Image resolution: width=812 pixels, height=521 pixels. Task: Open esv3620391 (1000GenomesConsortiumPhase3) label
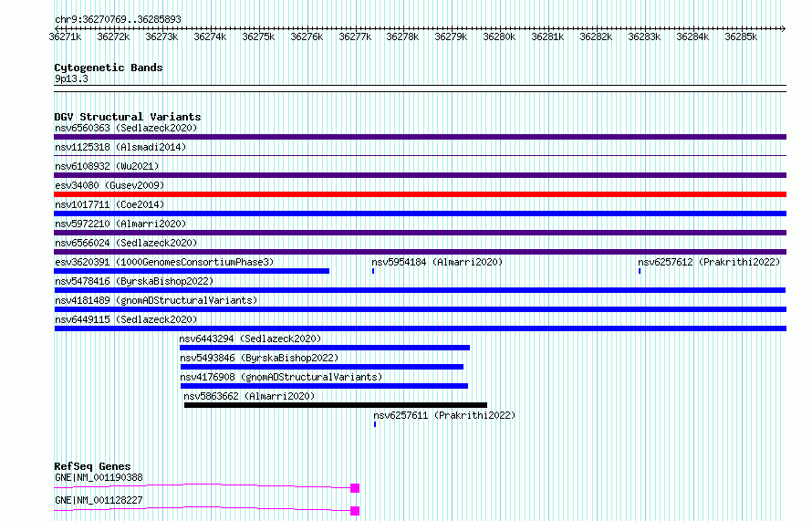pyautogui.click(x=164, y=262)
